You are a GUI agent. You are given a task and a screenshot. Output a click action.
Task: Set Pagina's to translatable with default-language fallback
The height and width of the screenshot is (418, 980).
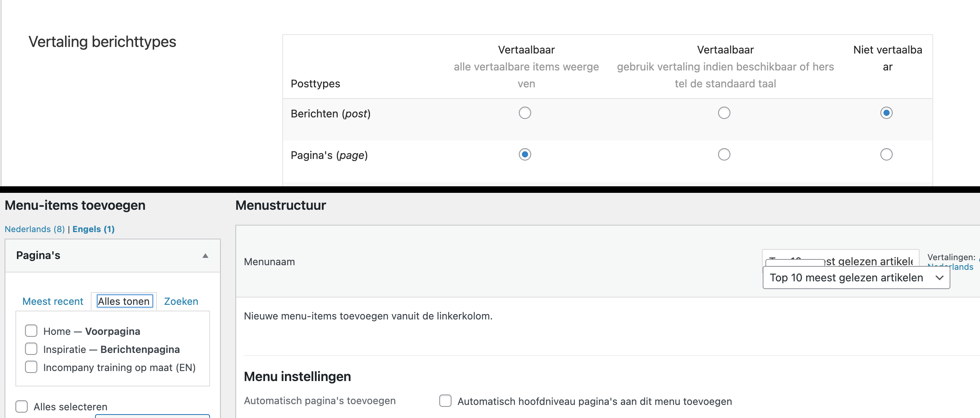[724, 154]
